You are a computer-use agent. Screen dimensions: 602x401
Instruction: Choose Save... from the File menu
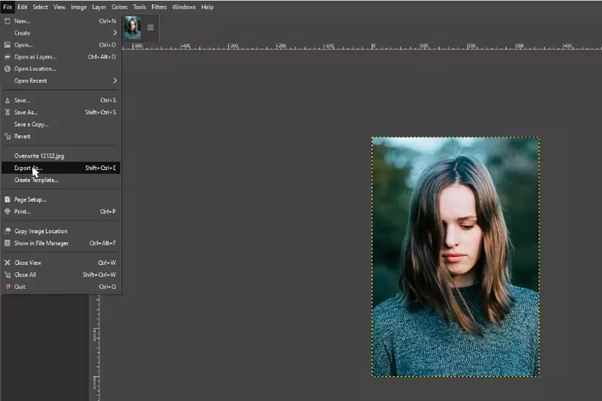pos(61,100)
